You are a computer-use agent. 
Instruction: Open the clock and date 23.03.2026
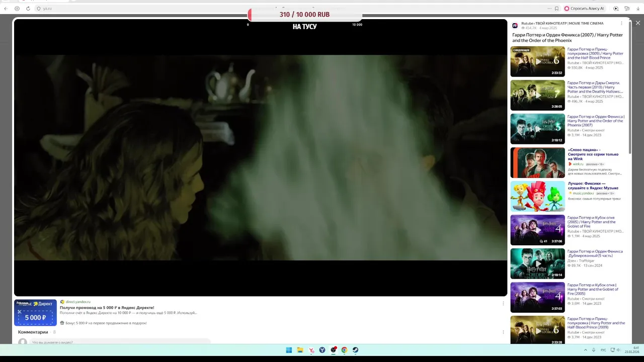(x=632, y=350)
